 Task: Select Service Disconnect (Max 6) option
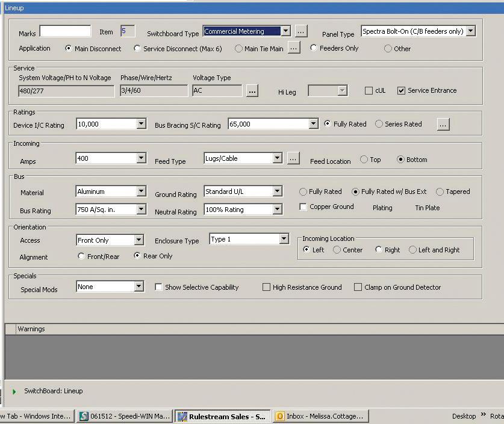(137, 49)
